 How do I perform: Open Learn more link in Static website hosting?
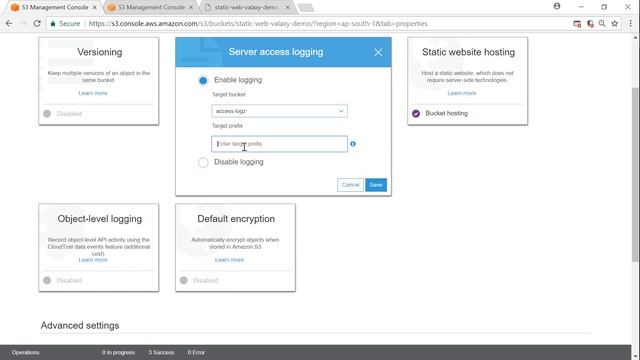coord(462,93)
